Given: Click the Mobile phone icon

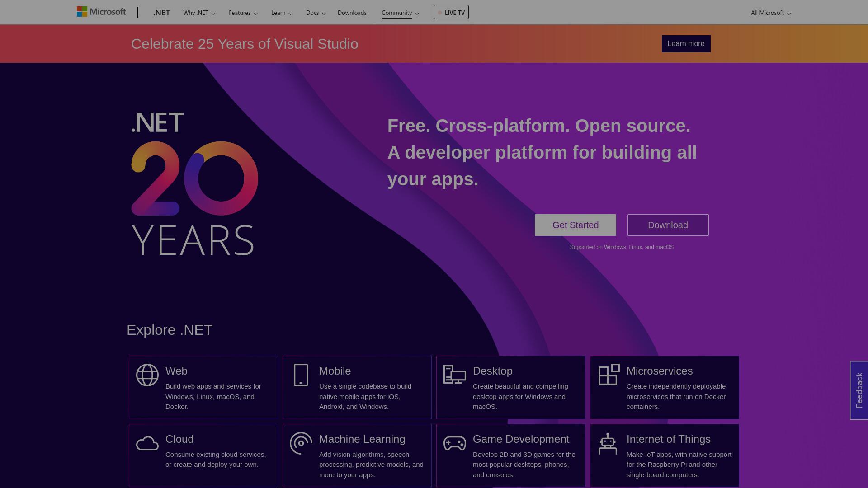Looking at the screenshot, I should click(x=301, y=375).
